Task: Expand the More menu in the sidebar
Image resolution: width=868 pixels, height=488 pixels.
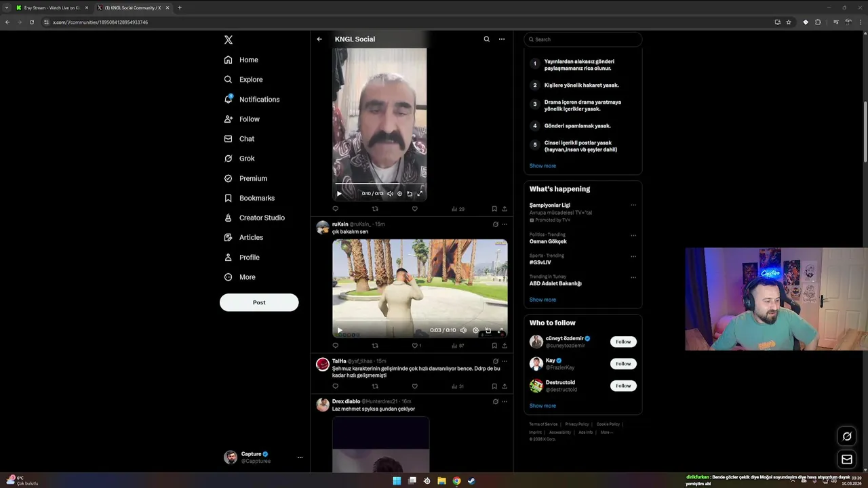Action: (x=240, y=277)
